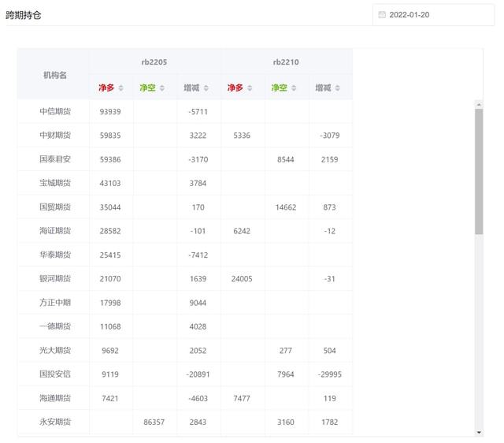Select the 方正中期 row name
Viewport: 504px width, 443px height.
coord(55,303)
